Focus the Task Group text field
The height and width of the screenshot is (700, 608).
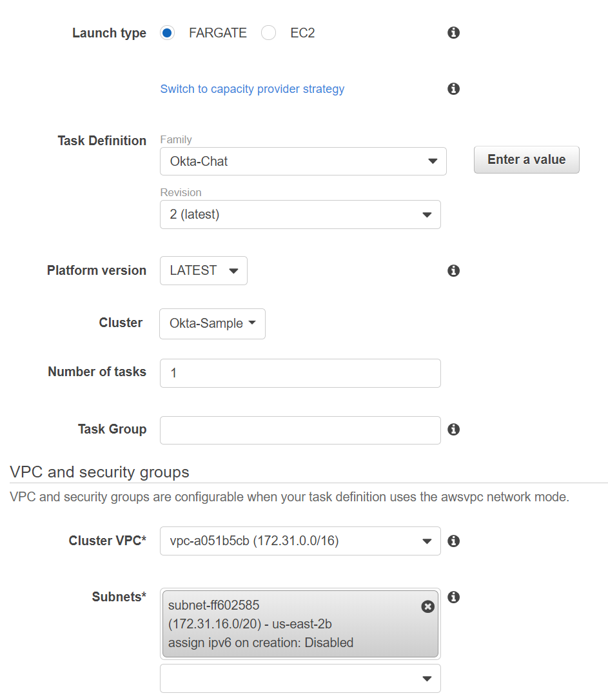(x=300, y=430)
